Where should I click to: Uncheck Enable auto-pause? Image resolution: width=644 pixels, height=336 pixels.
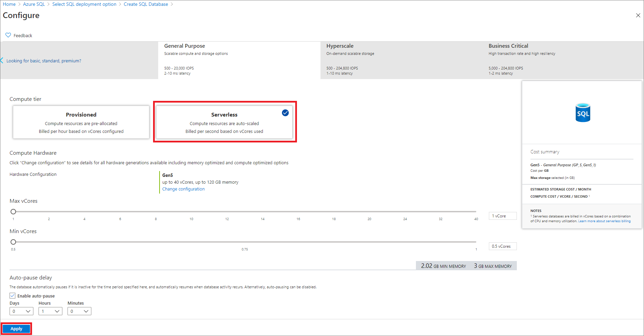[x=12, y=295]
